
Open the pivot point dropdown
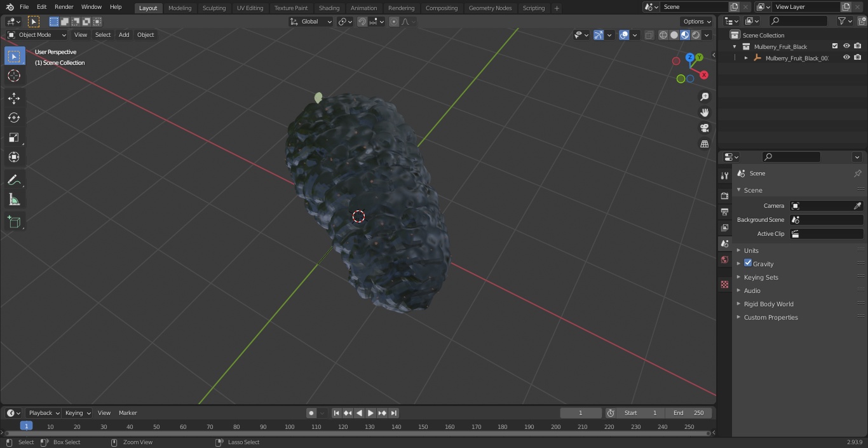tap(345, 22)
